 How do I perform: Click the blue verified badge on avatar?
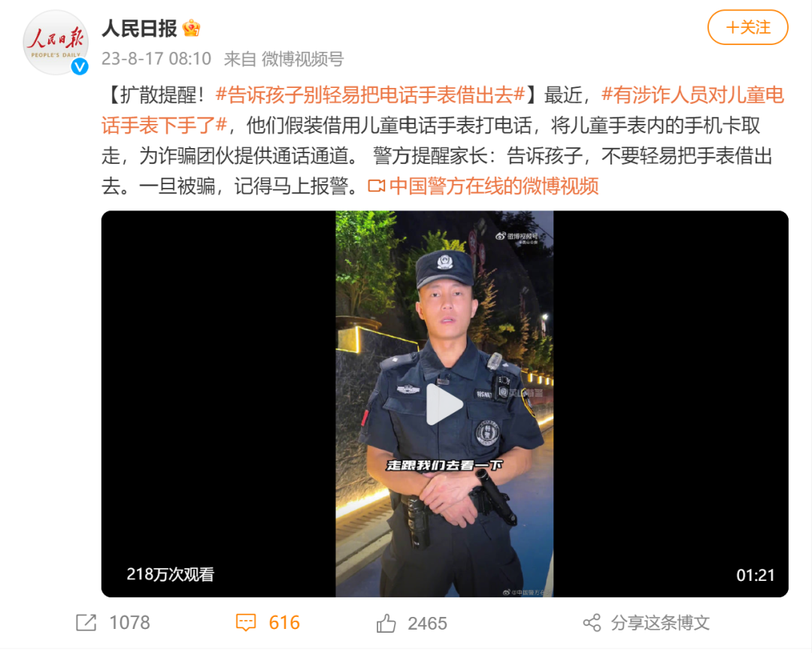click(x=80, y=66)
